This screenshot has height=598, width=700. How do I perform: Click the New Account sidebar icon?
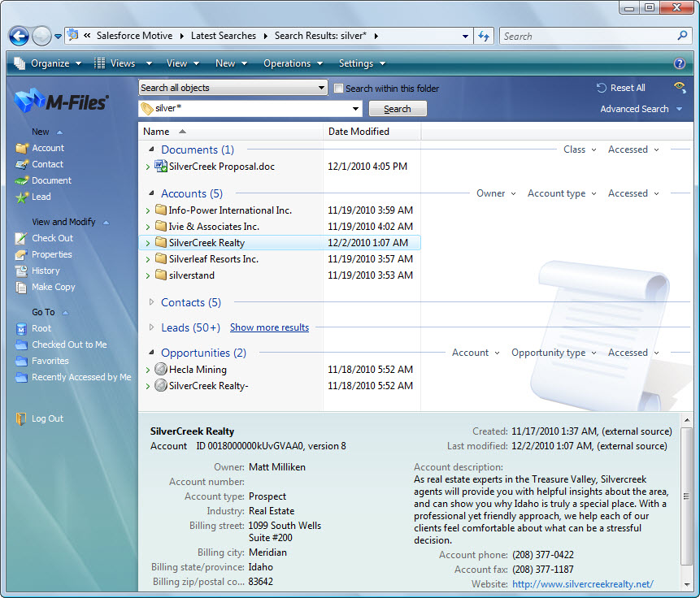pyautogui.click(x=21, y=148)
